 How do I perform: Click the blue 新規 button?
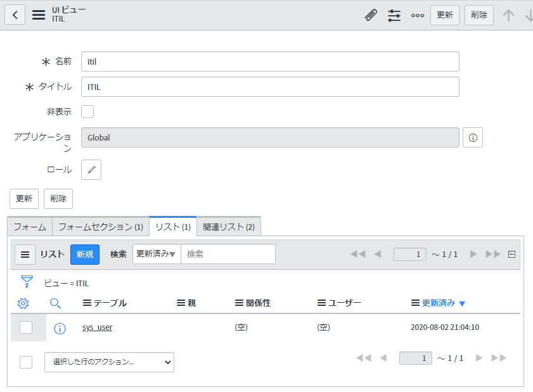pos(85,255)
